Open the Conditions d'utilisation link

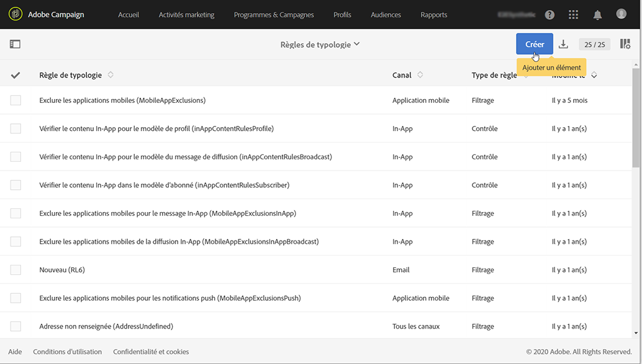pyautogui.click(x=67, y=352)
